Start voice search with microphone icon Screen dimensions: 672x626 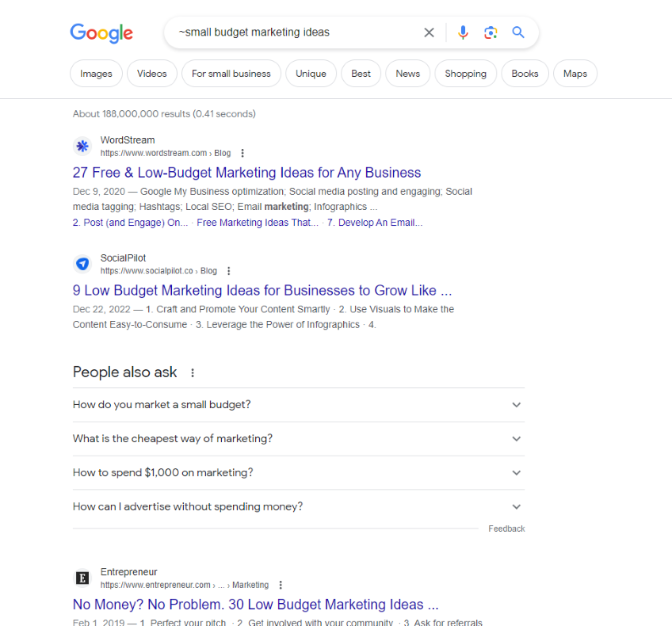coord(463,32)
